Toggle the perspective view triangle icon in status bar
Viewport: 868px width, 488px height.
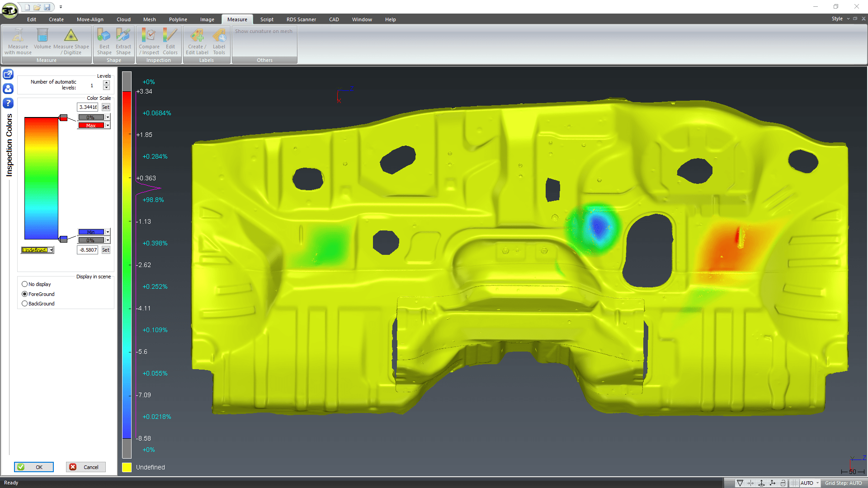pyautogui.click(x=740, y=483)
